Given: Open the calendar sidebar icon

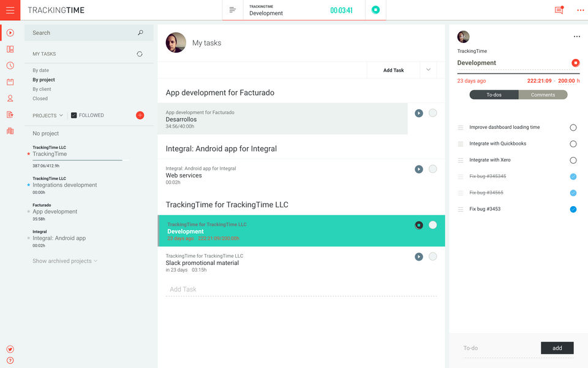Looking at the screenshot, I should click(10, 82).
